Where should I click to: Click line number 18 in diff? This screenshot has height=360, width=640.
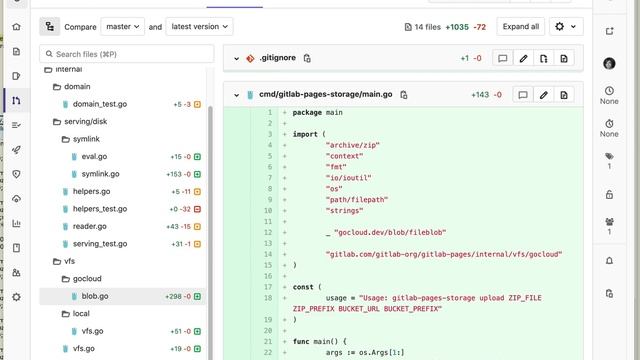click(268, 298)
